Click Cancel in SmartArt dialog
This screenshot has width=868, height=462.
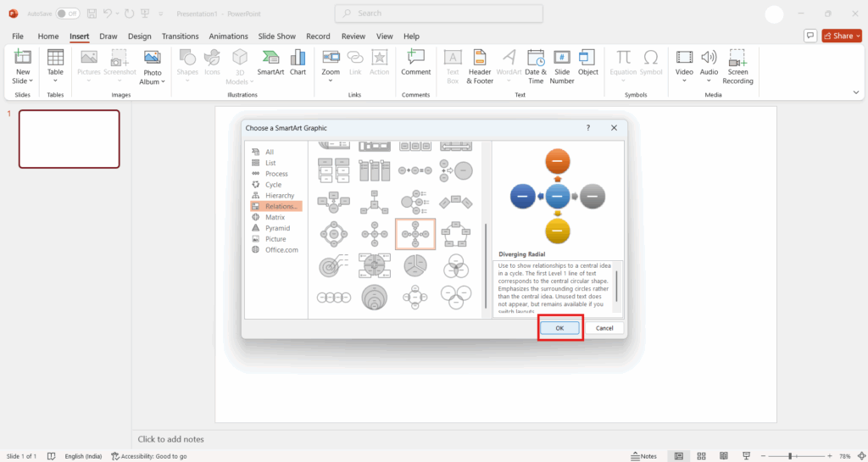604,328
